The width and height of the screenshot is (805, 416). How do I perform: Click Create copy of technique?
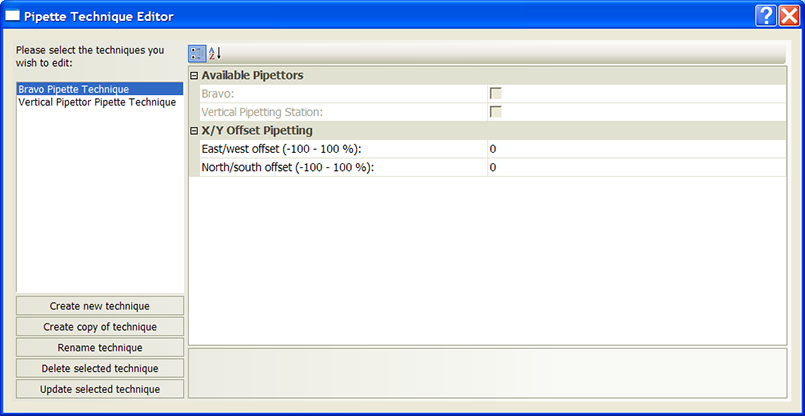[x=100, y=327]
